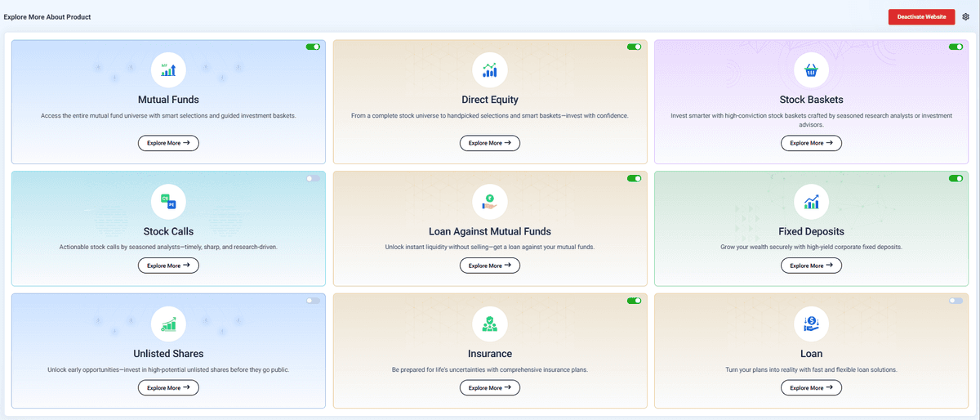This screenshot has width=980, height=420.
Task: Disable the Mutual Funds toggle
Action: [313, 47]
